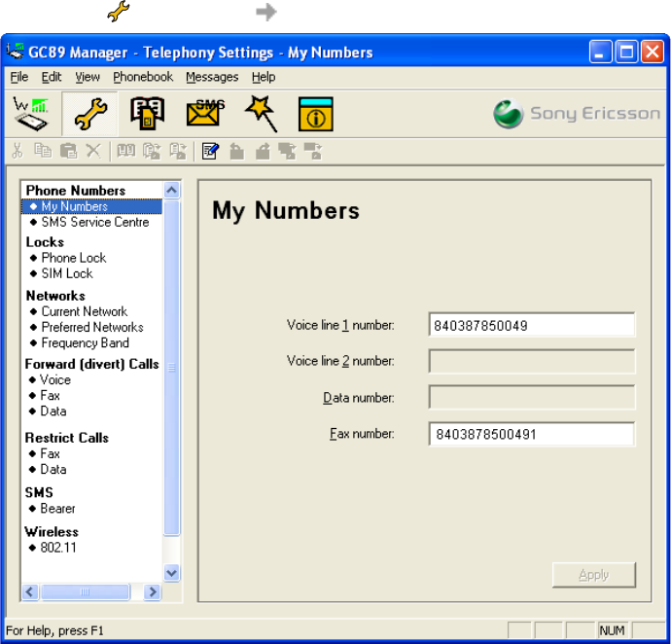Open the SMS envelope messages icon
The width and height of the screenshot is (671, 644).
205,114
